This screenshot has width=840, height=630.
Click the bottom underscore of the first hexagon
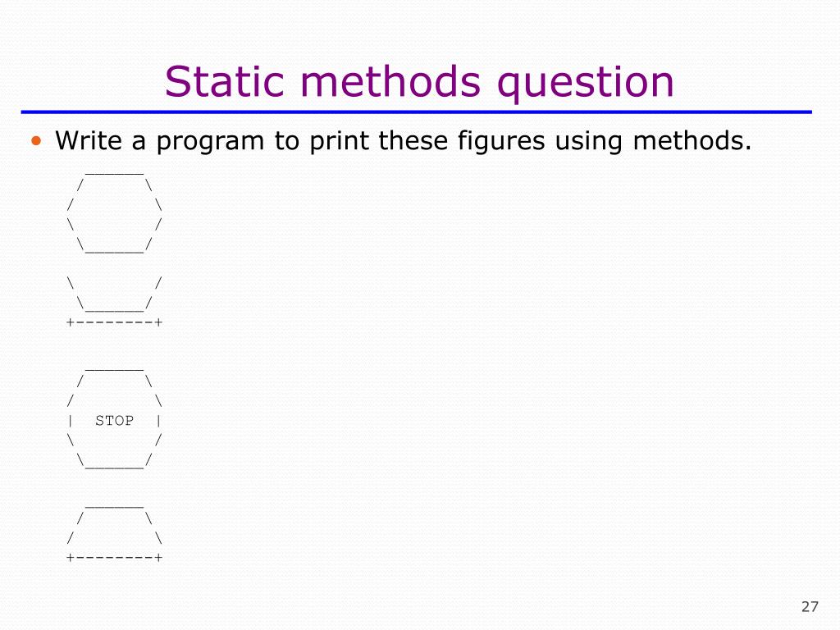[114, 251]
